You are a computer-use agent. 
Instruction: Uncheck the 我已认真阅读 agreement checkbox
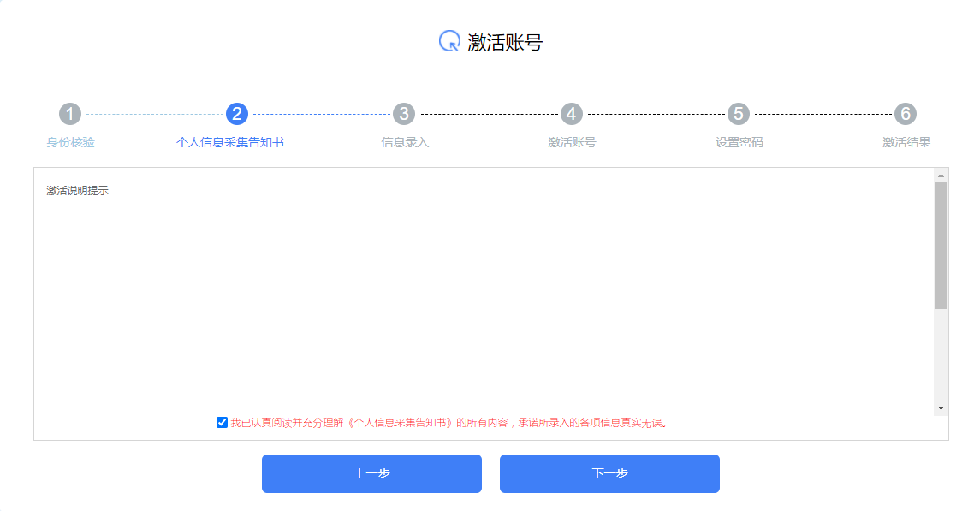coord(222,423)
